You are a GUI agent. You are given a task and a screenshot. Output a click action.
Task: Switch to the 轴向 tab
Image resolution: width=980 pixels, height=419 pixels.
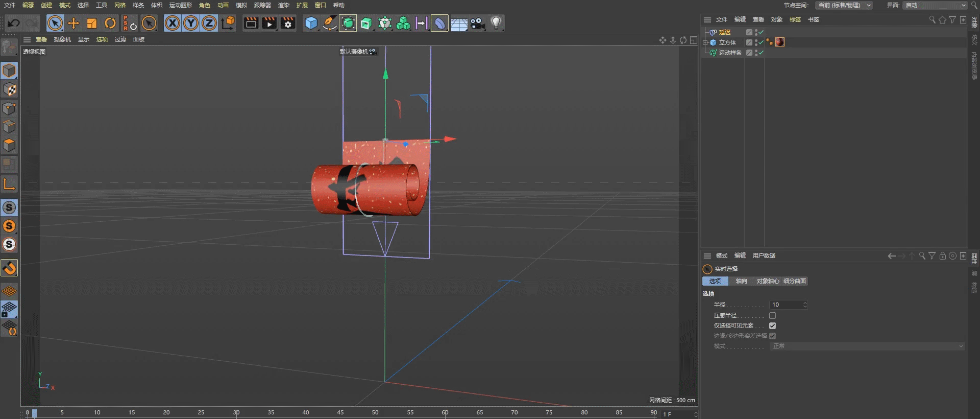tap(742, 281)
